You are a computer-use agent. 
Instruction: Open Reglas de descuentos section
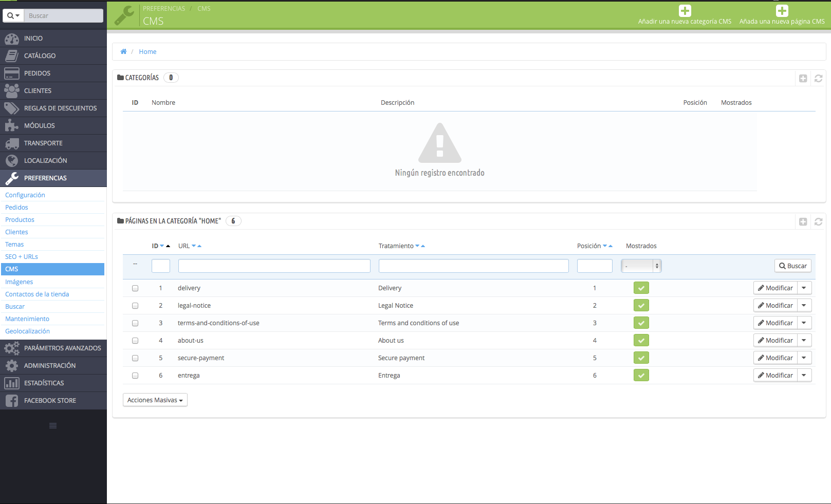tap(53, 108)
